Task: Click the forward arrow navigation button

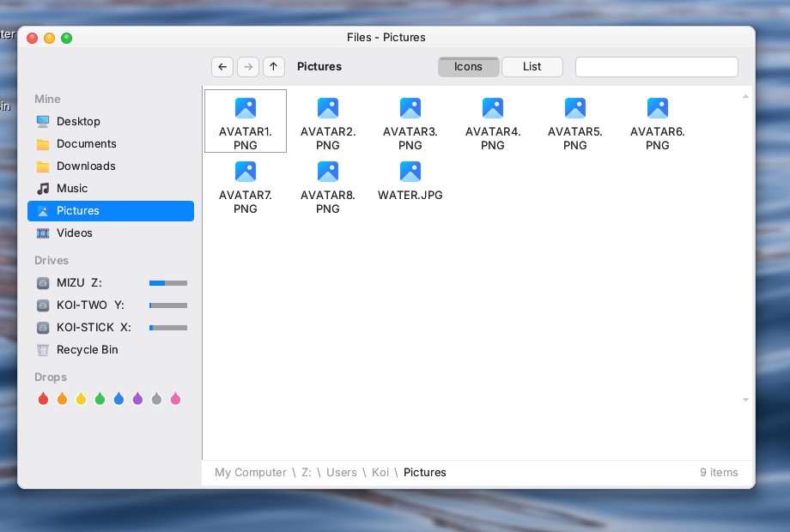Action: (x=248, y=66)
